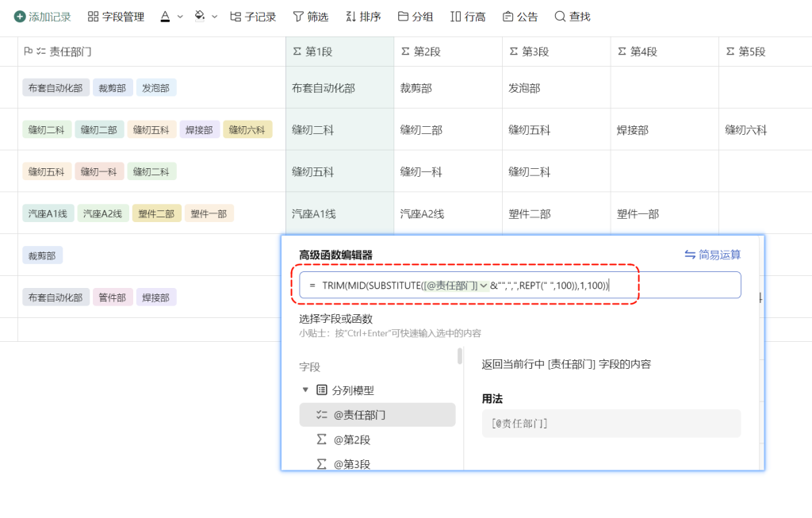The height and width of the screenshot is (518, 812).
Task: Select the @第2段 field in list
Action: pos(377,439)
